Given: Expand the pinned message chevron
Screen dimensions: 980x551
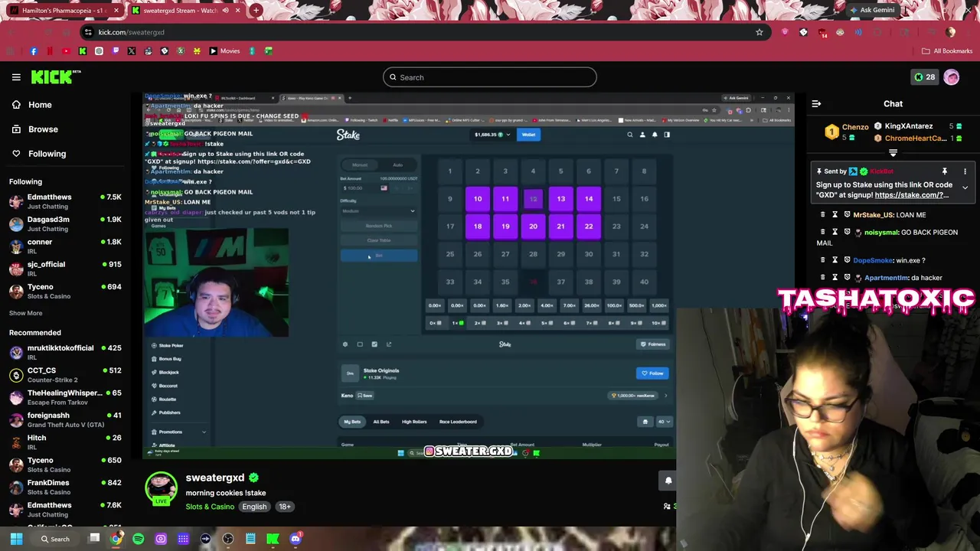Looking at the screenshot, I should click(965, 187).
